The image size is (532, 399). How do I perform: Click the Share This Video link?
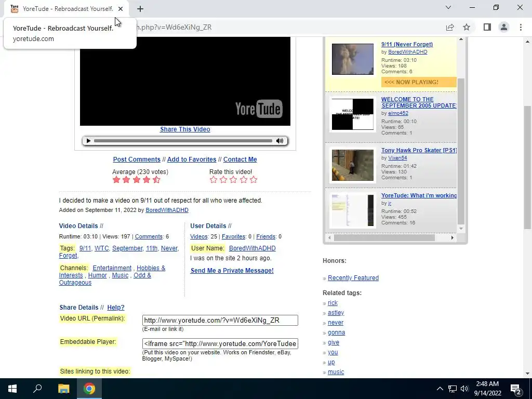185,129
